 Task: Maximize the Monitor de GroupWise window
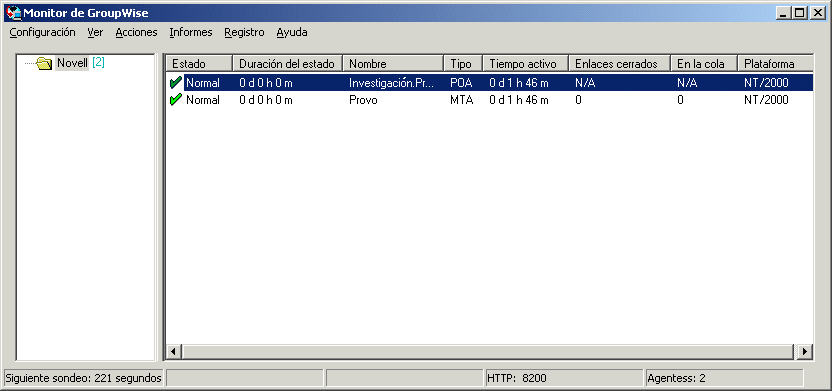tap(800, 13)
